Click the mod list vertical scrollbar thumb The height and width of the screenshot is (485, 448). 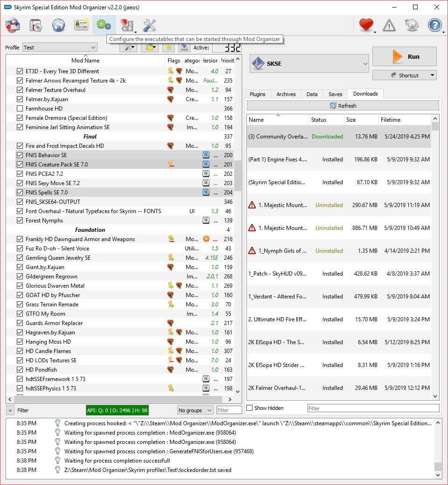[238, 176]
